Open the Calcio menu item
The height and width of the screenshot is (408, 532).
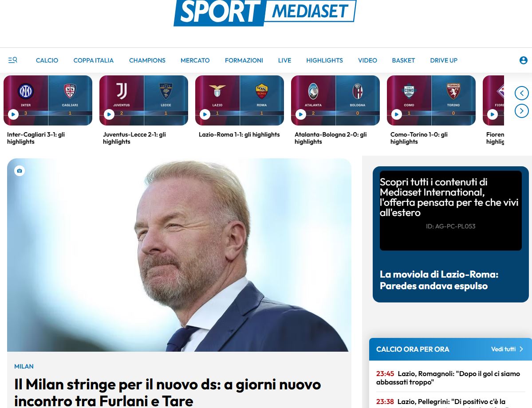point(47,60)
